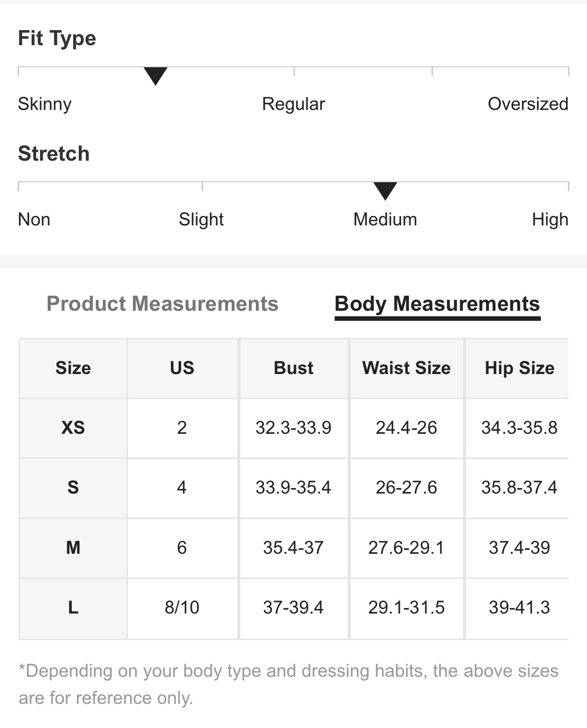Click the Bust column header

293,368
